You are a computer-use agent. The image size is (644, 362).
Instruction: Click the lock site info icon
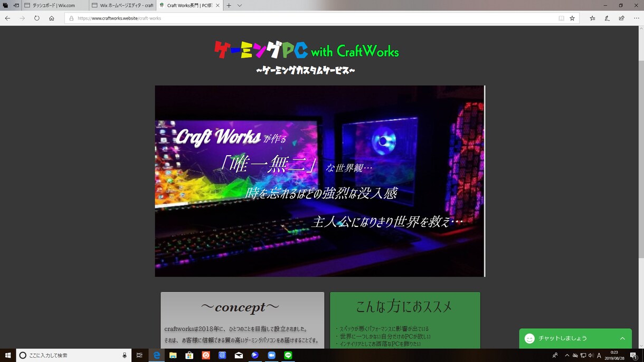(x=71, y=18)
